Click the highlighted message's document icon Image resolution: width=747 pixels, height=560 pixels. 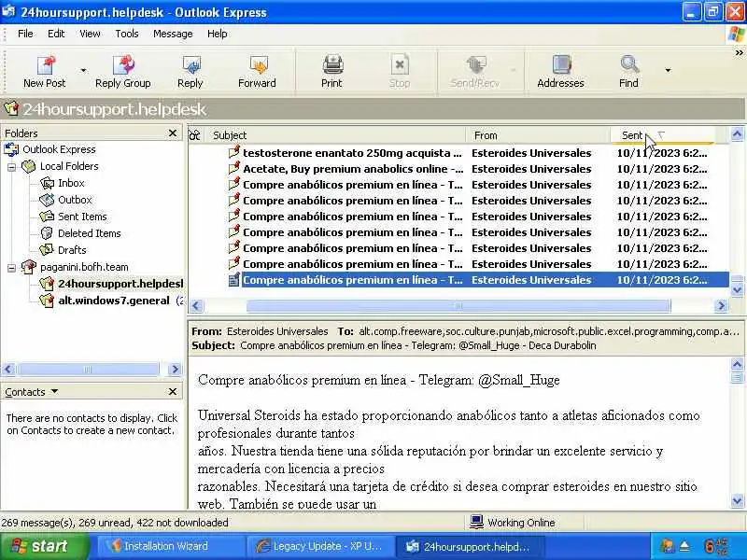coord(233,280)
